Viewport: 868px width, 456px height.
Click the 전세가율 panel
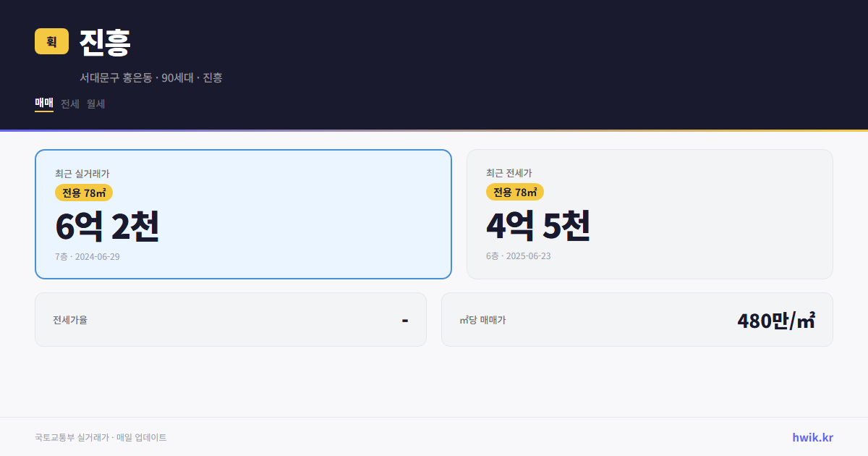coord(230,319)
